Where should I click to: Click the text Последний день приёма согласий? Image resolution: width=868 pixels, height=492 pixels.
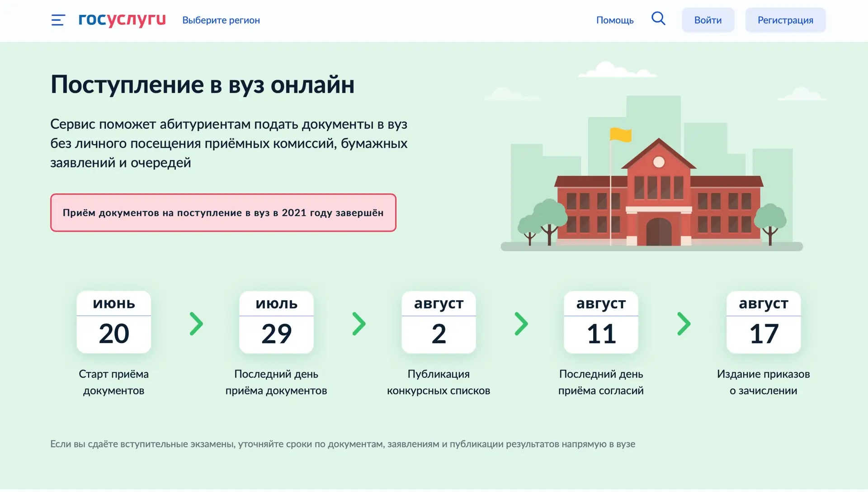tap(601, 383)
